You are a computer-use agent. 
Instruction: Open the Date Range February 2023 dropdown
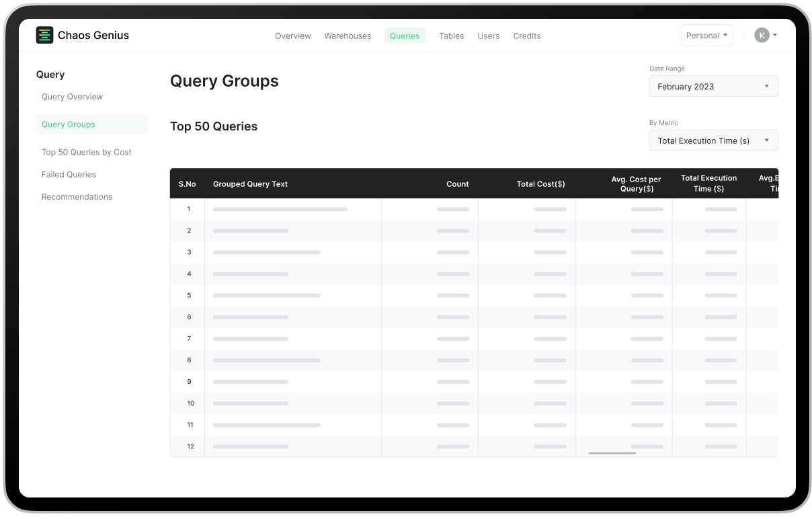[713, 86]
